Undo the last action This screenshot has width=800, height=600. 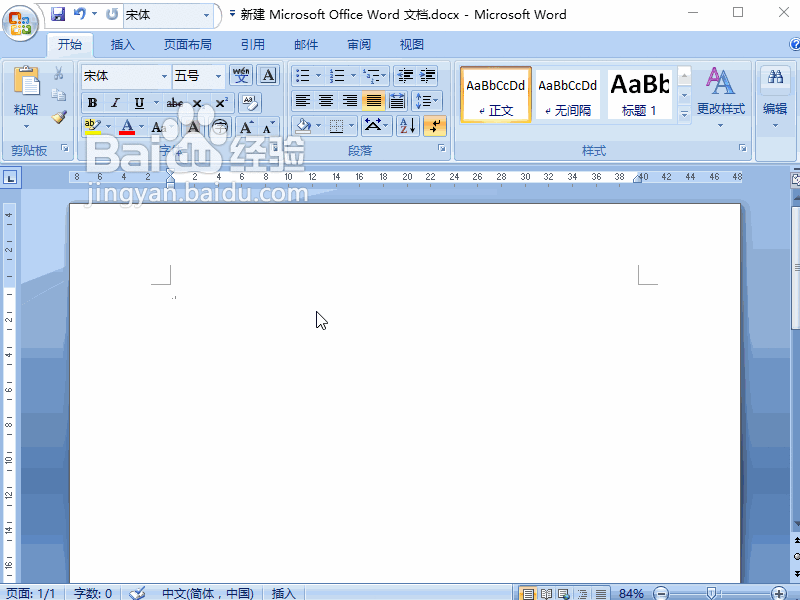(80, 14)
